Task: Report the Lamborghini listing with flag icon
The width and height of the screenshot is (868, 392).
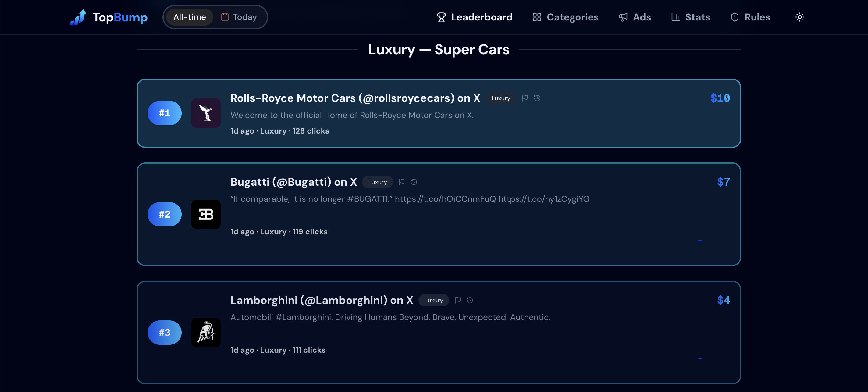Action: [457, 300]
